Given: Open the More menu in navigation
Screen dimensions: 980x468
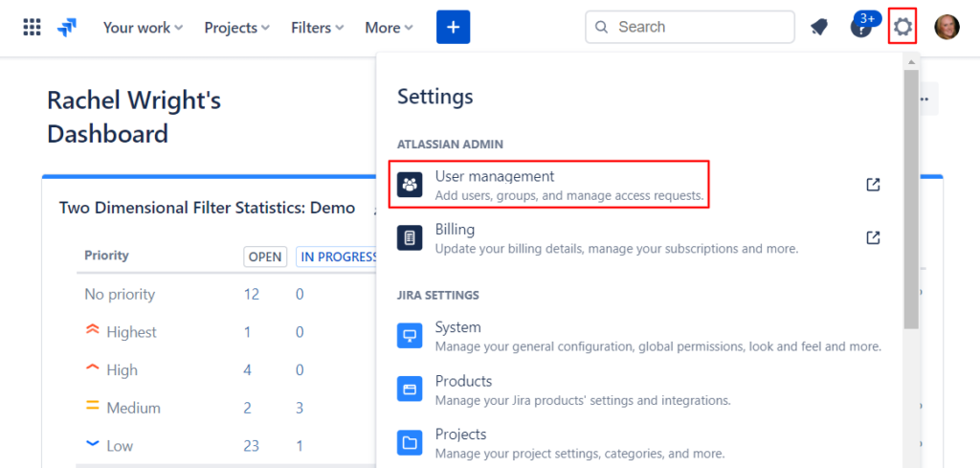Looking at the screenshot, I should [389, 28].
